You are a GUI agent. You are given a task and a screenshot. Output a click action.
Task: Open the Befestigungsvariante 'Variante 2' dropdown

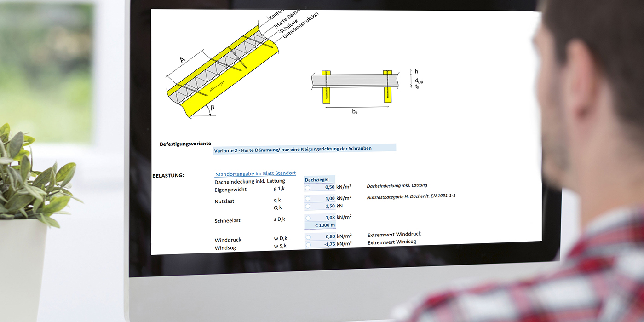(x=304, y=148)
